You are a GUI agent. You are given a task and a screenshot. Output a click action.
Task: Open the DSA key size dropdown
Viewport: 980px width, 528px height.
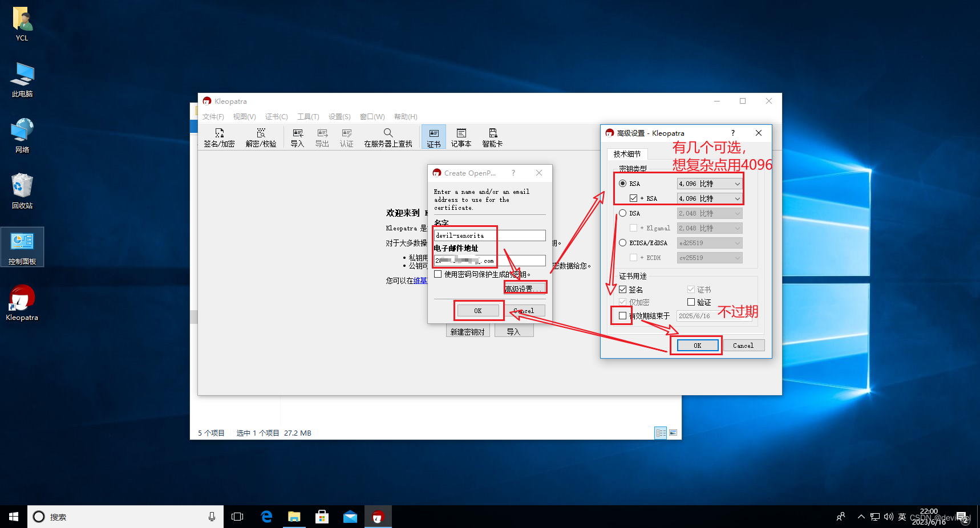(x=710, y=213)
